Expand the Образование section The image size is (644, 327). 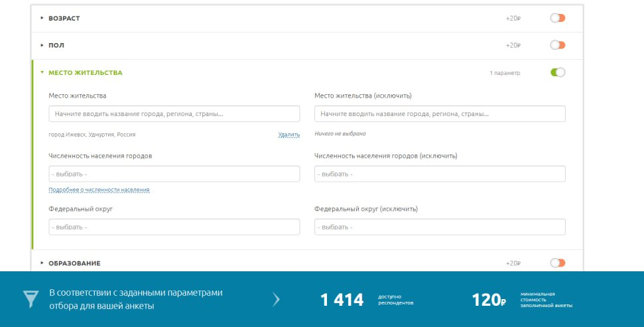[x=74, y=263]
